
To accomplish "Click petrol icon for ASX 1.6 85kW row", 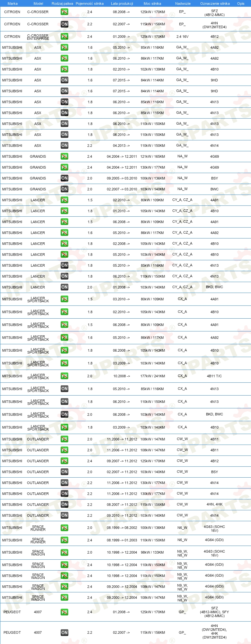I will pyautogui.click(x=65, y=47).
